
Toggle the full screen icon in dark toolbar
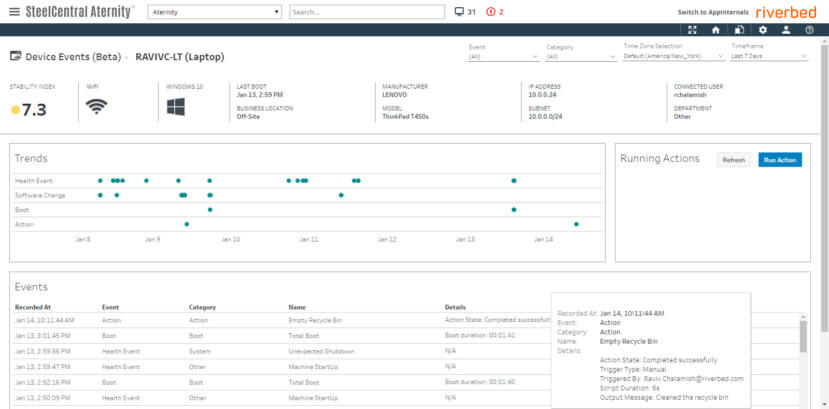tap(692, 30)
